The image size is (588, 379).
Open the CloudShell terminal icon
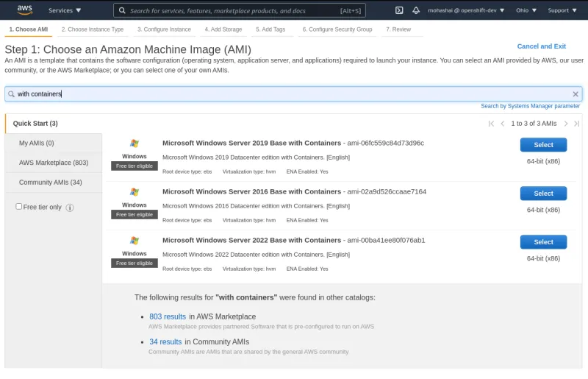click(x=398, y=10)
